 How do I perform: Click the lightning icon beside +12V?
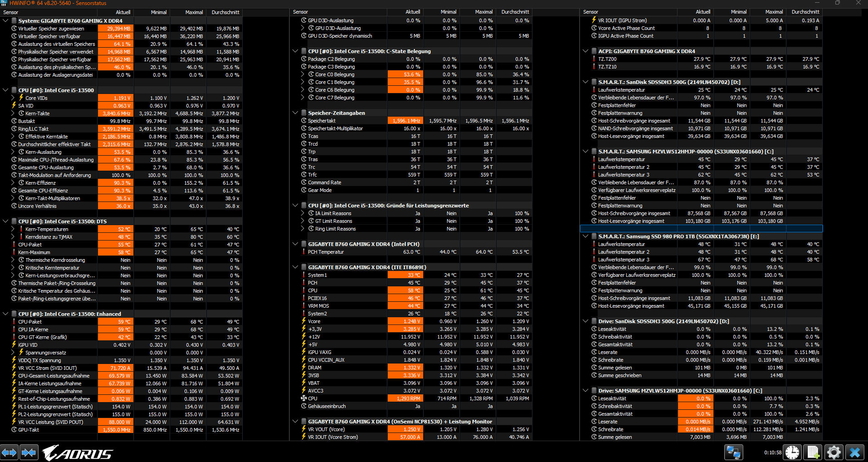tap(304, 337)
